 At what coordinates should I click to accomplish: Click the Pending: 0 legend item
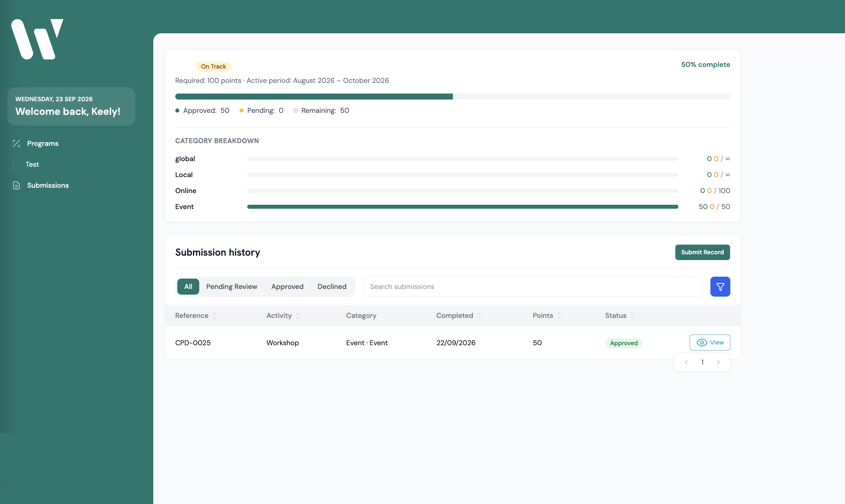(261, 111)
